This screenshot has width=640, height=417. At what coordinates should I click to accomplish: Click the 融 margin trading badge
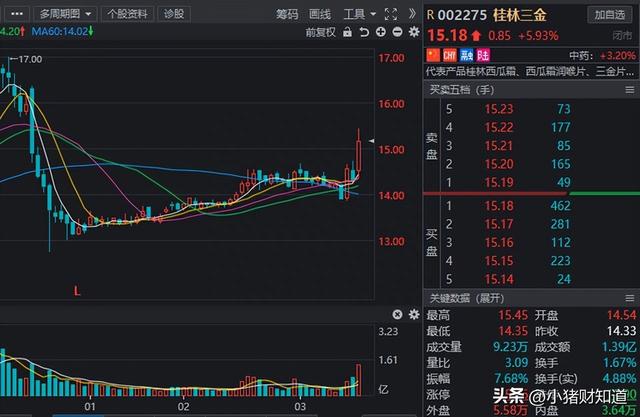[466, 55]
